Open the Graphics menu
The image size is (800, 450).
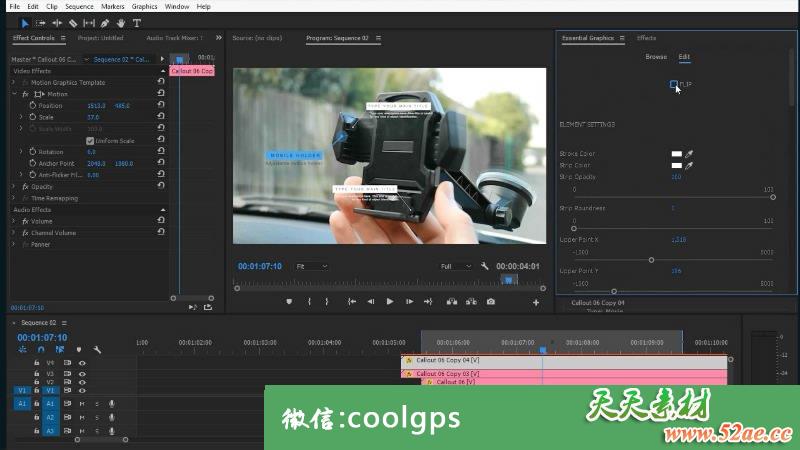coord(144,7)
